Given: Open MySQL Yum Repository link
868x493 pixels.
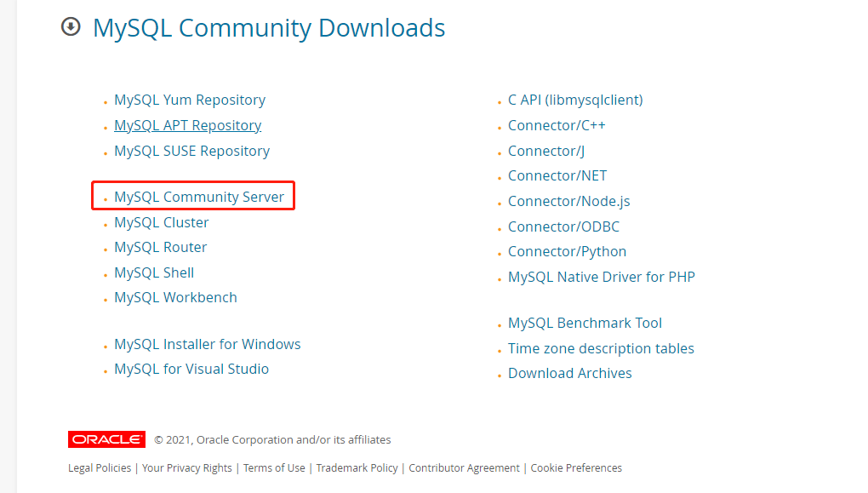Looking at the screenshot, I should coord(190,100).
